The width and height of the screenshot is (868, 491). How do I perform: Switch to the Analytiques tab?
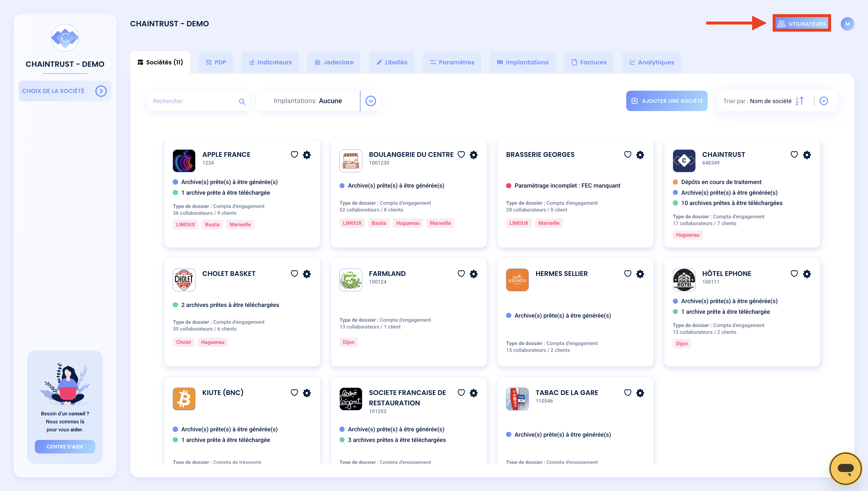651,62
